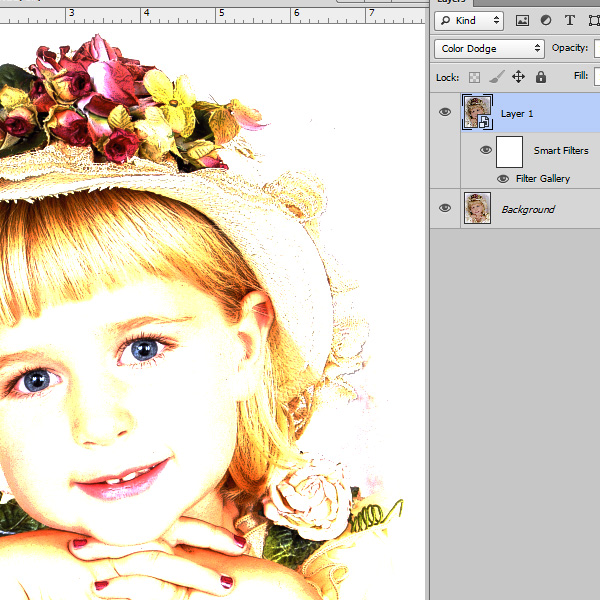Lock transparent pixels icon
The height and width of the screenshot is (600, 600).
click(474, 77)
